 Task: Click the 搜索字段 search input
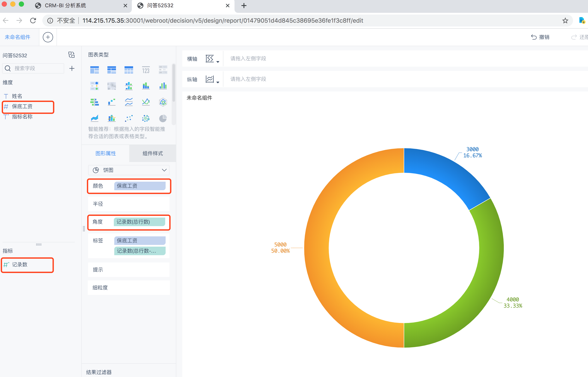tap(33, 68)
